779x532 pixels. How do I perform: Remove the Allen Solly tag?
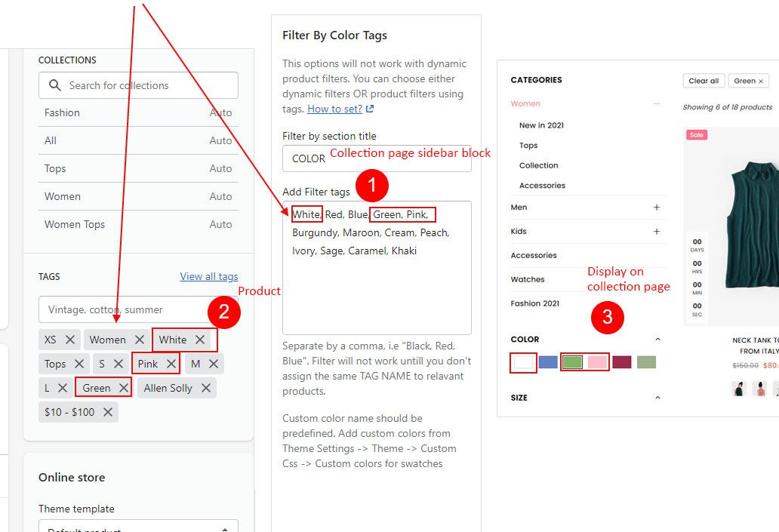[x=205, y=388]
